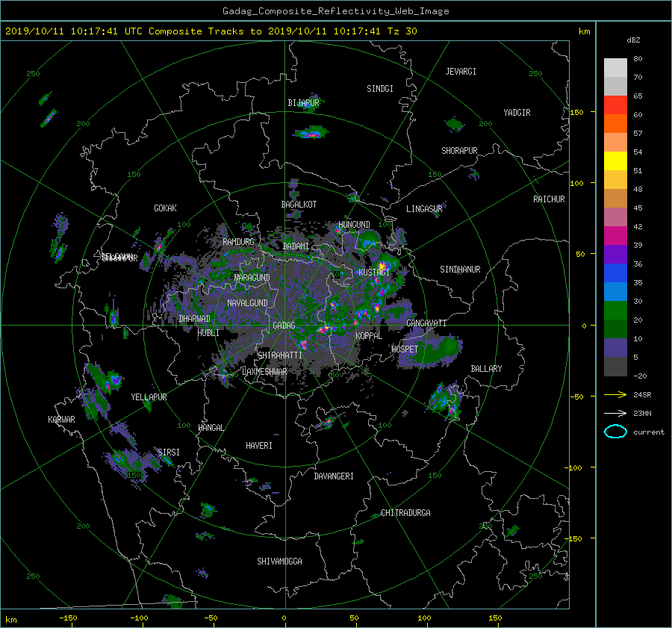Click the white 23MN track arrow icon
672x628 pixels.
615,413
